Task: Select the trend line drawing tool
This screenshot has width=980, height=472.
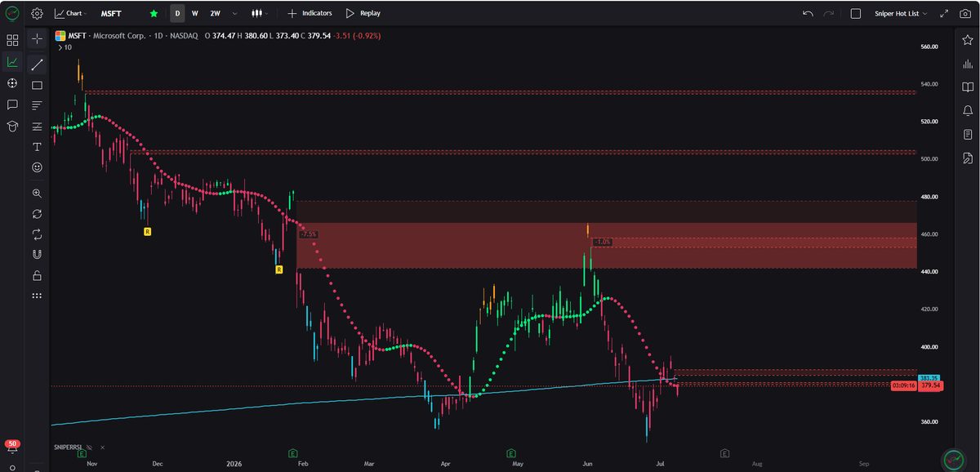Action: [x=37, y=63]
